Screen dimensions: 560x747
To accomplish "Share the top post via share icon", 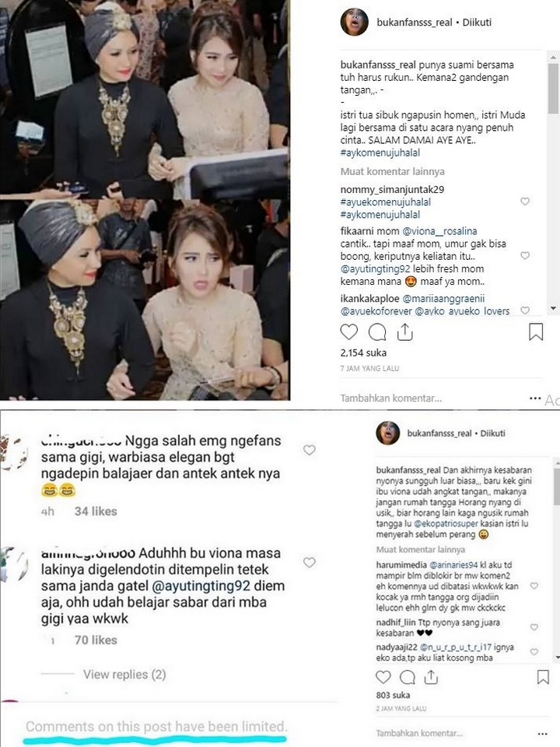I will tap(404, 331).
